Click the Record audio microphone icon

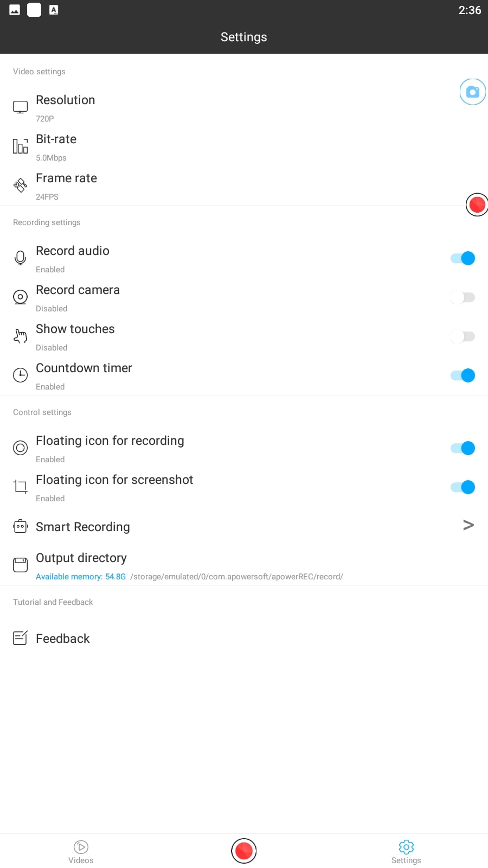[x=20, y=258]
